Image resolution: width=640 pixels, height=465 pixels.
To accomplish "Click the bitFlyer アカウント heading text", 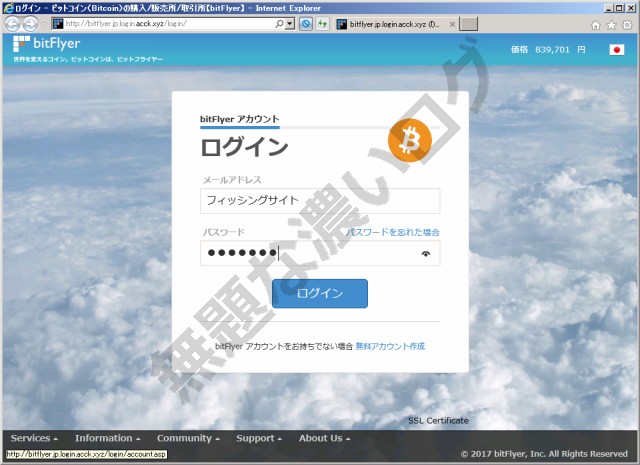I will [240, 119].
